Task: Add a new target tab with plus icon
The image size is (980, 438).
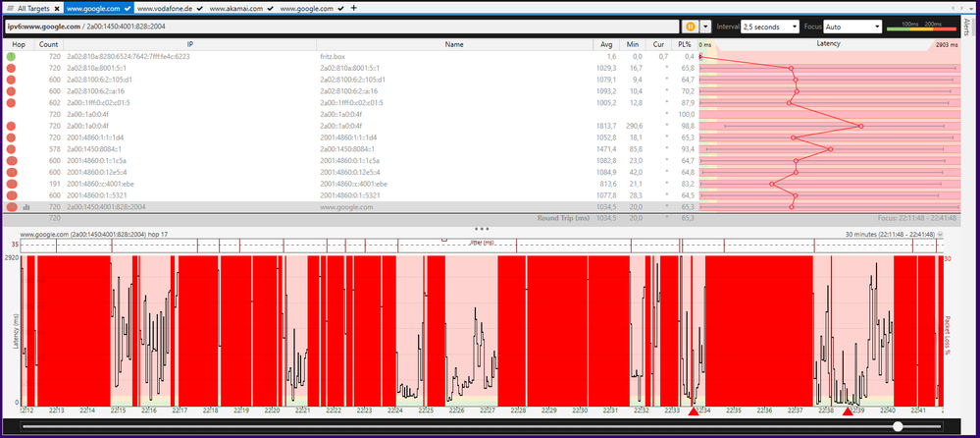Action: 354,8
